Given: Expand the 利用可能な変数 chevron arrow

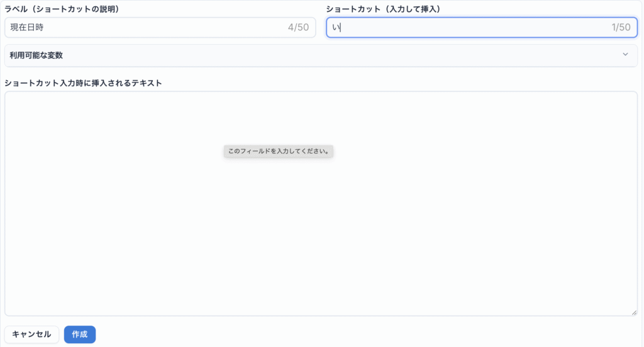Looking at the screenshot, I should (625, 55).
